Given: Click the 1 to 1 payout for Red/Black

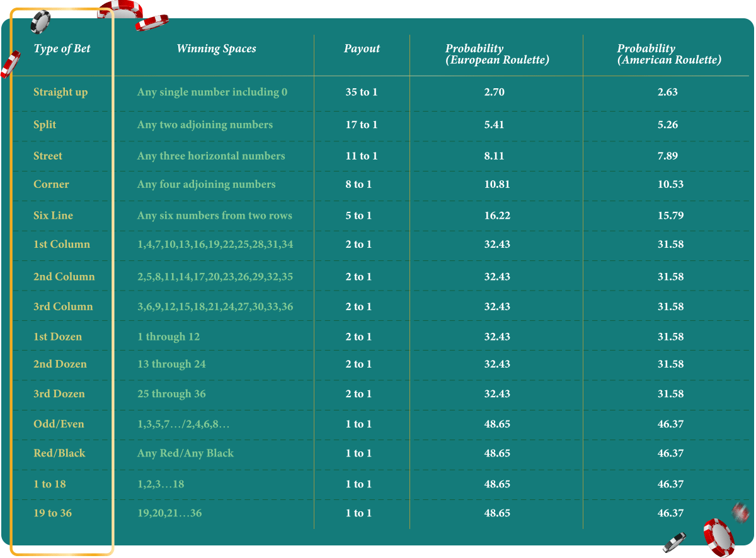Looking at the screenshot, I should tap(358, 453).
